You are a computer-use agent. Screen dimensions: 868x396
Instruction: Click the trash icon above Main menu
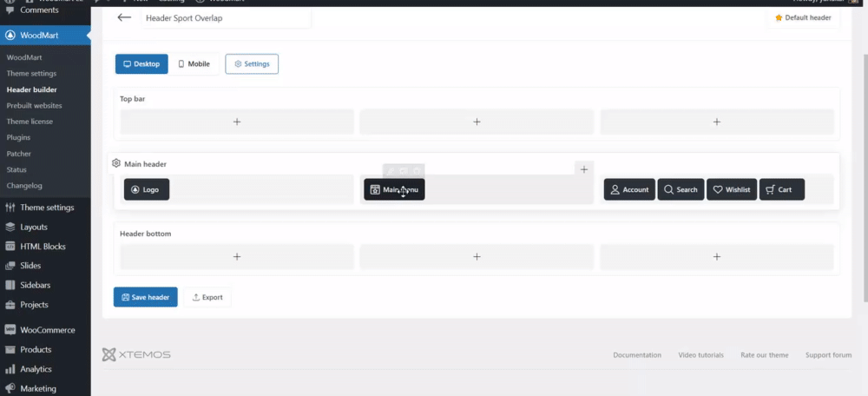click(417, 172)
